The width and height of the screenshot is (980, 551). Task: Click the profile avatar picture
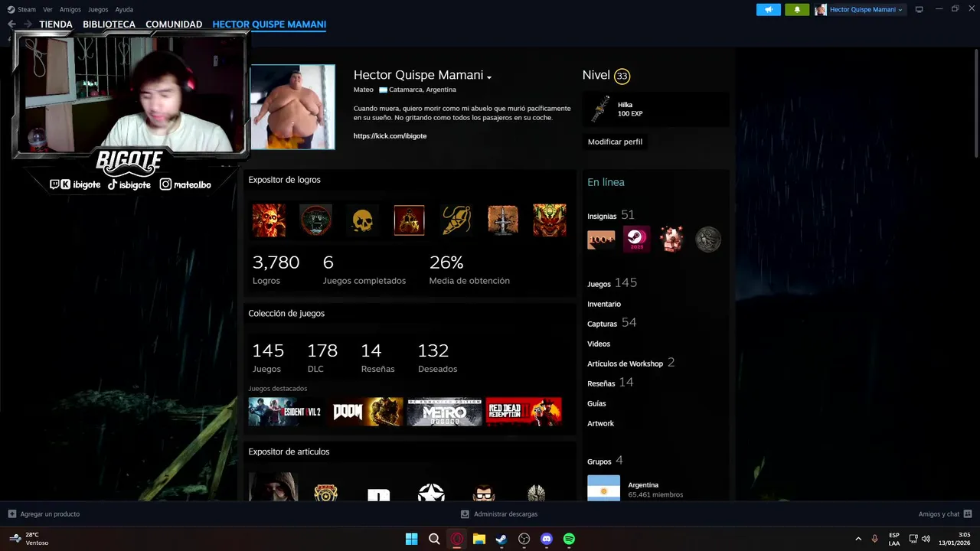292,107
